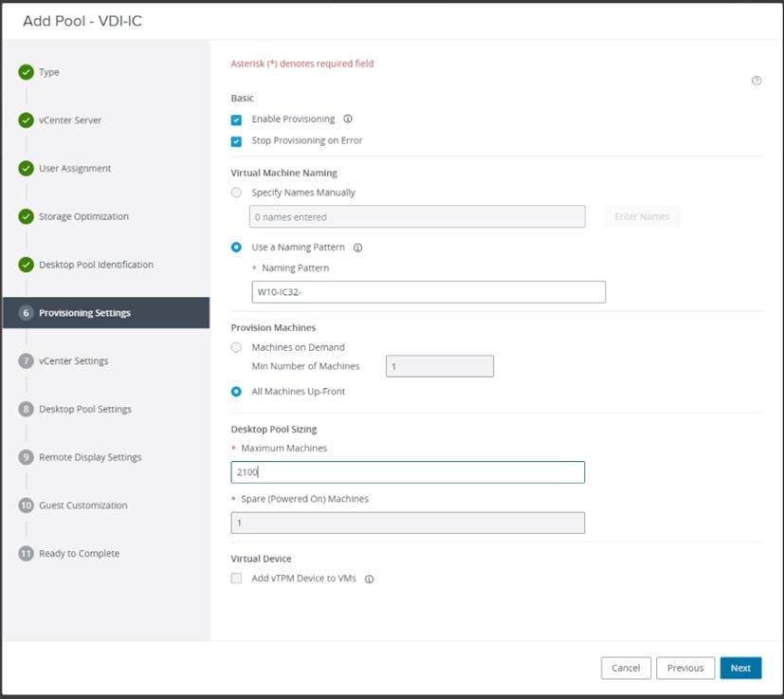Click the Next button

(740, 668)
